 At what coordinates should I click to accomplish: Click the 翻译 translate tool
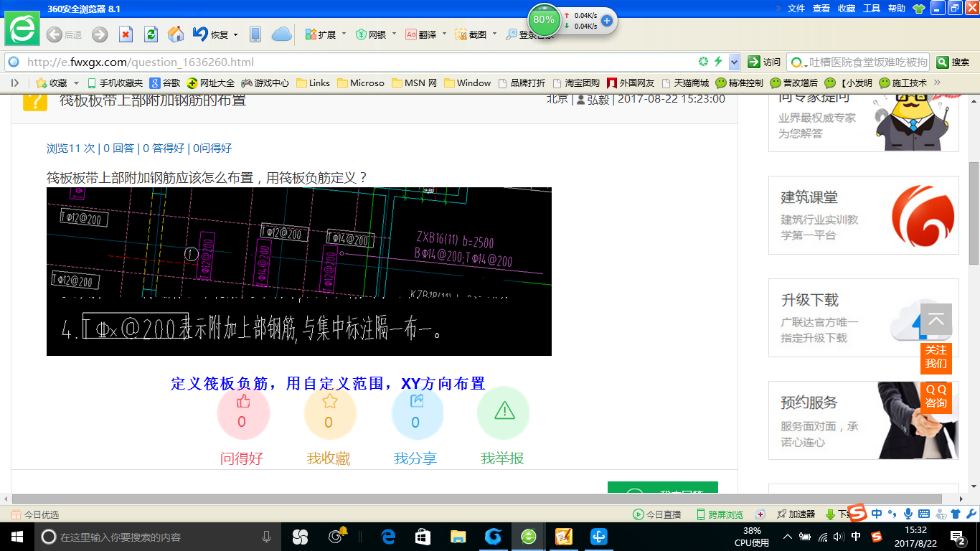(421, 34)
